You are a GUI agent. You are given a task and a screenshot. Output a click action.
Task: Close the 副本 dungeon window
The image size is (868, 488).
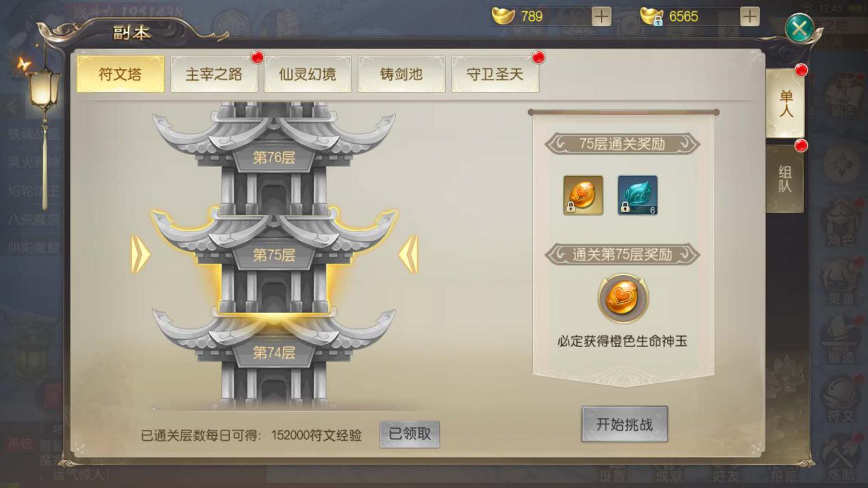point(799,29)
